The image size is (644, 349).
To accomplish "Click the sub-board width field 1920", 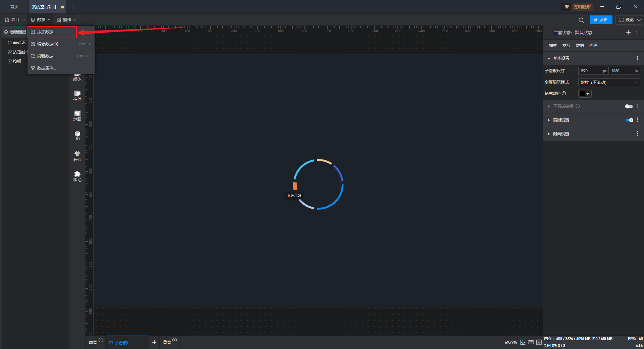I will tap(593, 71).
